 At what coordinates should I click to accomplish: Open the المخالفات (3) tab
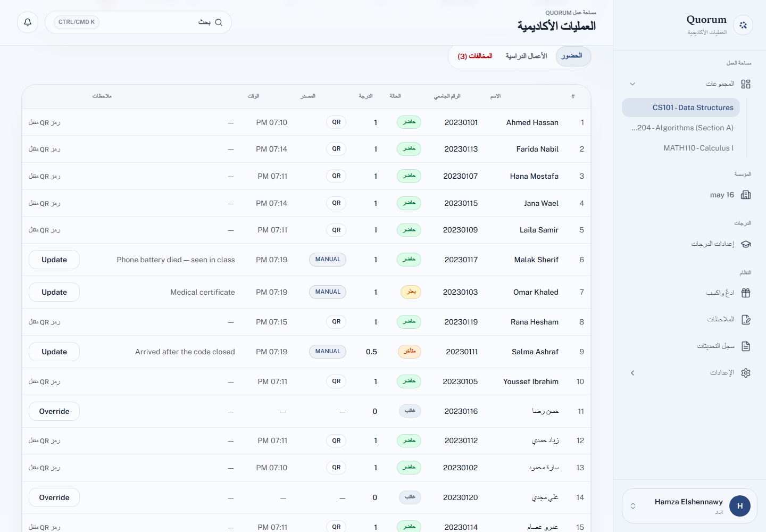475,56
